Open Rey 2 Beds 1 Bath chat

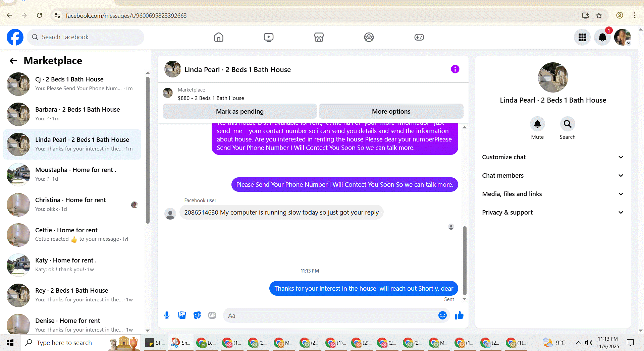[x=72, y=295]
